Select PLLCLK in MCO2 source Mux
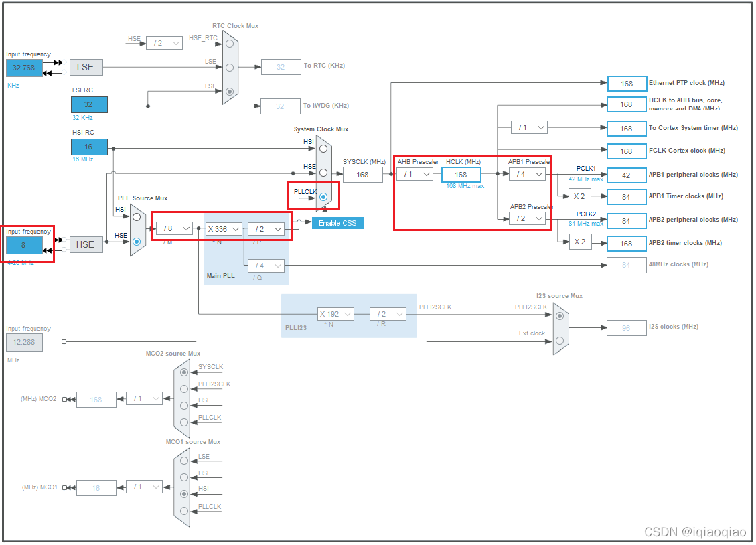This screenshot has height=545, width=756. (184, 422)
